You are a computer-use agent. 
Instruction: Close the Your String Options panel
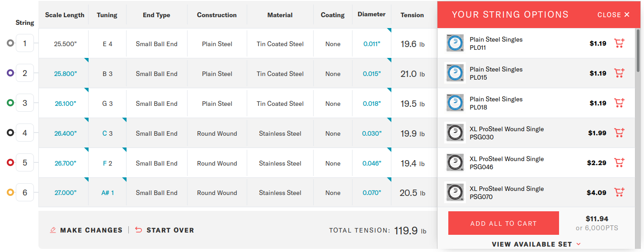pyautogui.click(x=613, y=15)
